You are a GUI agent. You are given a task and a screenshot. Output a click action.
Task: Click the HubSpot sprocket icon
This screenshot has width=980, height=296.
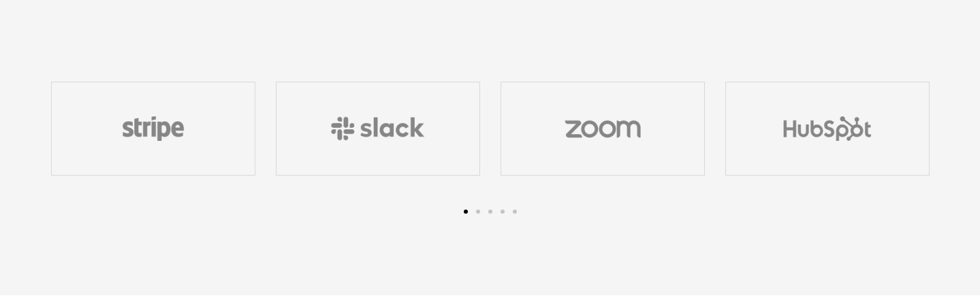coord(851,128)
